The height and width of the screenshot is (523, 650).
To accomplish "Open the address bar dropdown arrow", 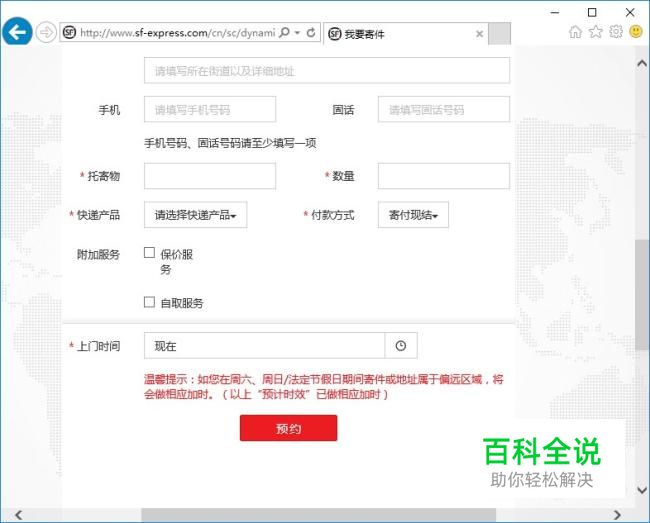I will pos(297,32).
